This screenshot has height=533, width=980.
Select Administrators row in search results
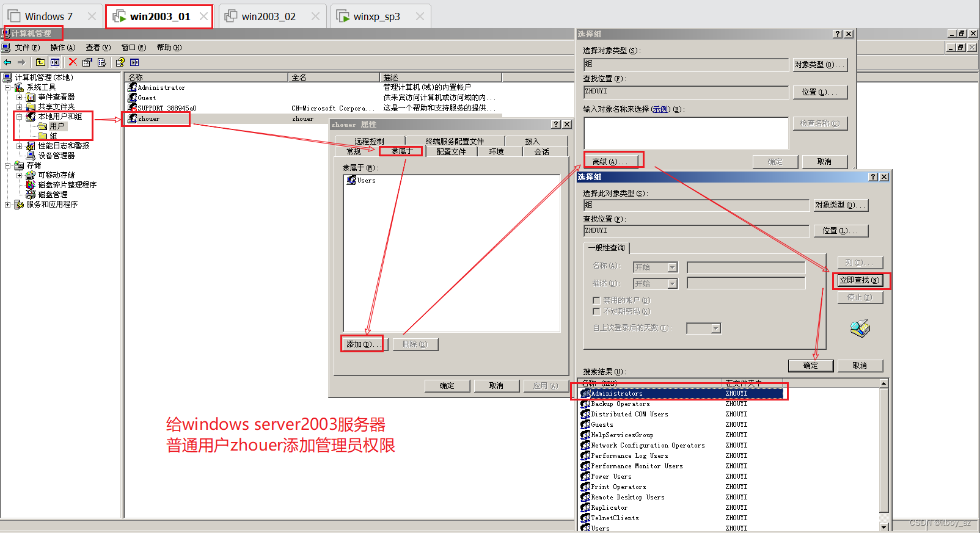point(681,393)
